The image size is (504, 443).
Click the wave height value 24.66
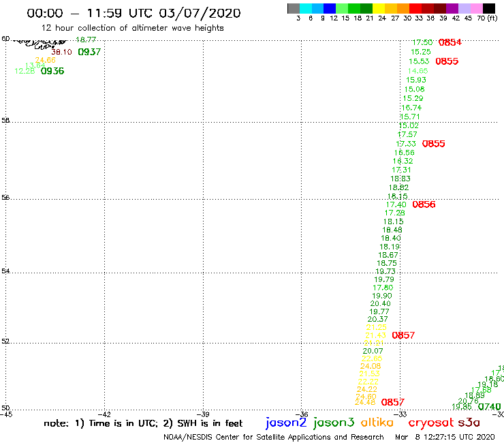[46, 60]
